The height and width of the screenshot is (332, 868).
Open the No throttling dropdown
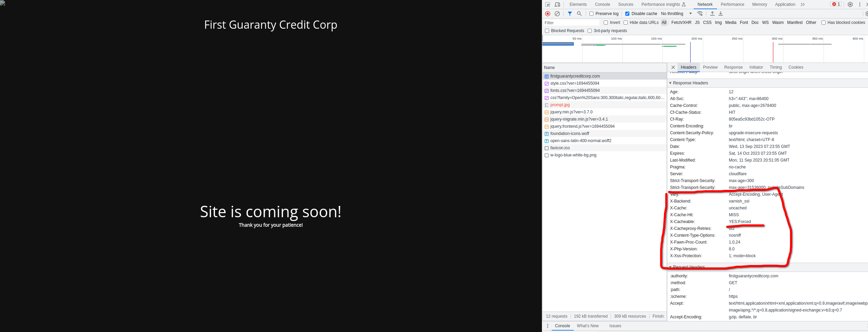(x=676, y=14)
